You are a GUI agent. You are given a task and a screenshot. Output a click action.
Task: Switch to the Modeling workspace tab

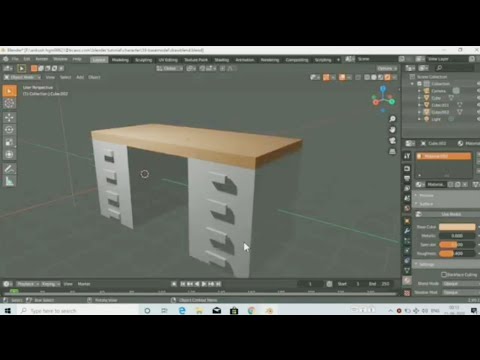pos(120,60)
